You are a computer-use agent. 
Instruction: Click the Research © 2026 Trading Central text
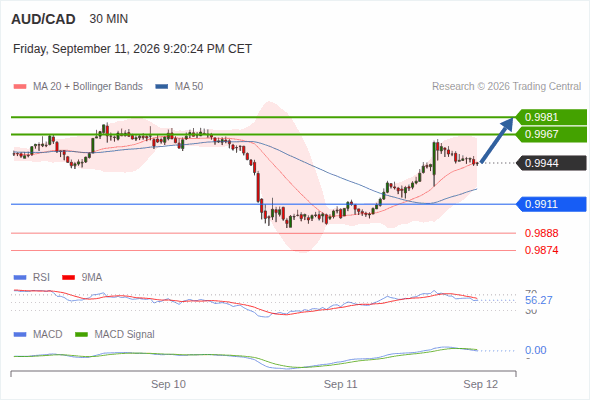[506, 87]
